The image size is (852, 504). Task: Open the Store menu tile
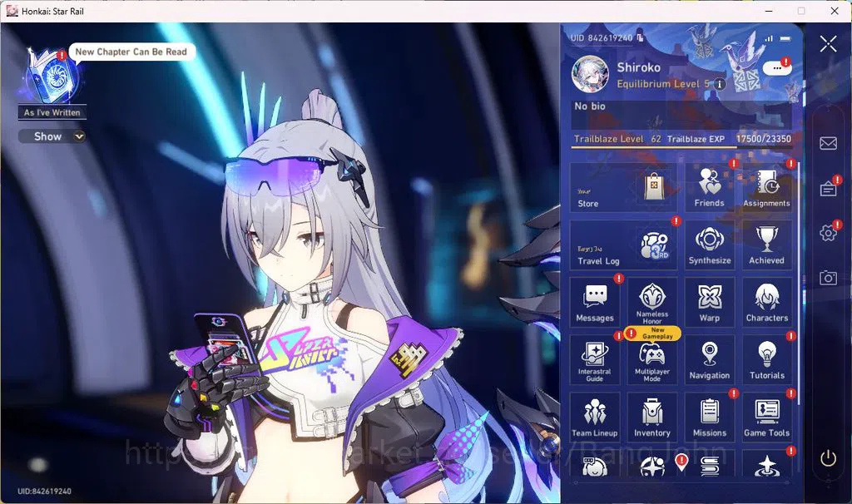623,187
